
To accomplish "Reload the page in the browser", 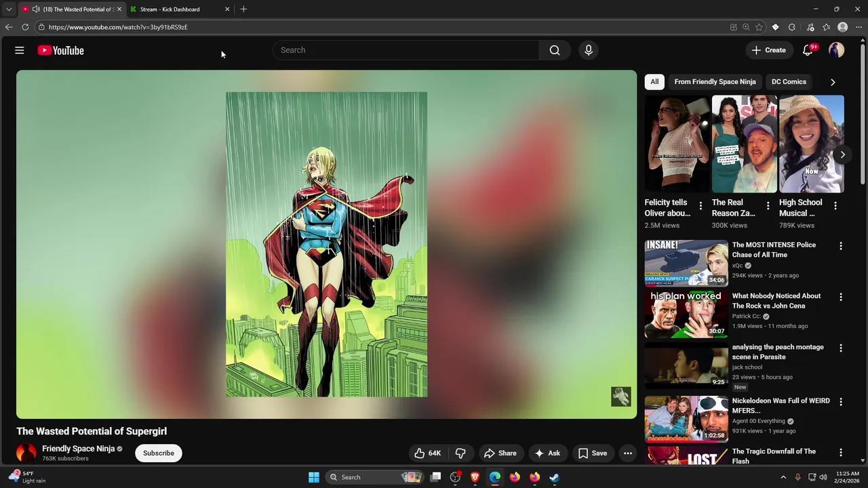I will (25, 27).
